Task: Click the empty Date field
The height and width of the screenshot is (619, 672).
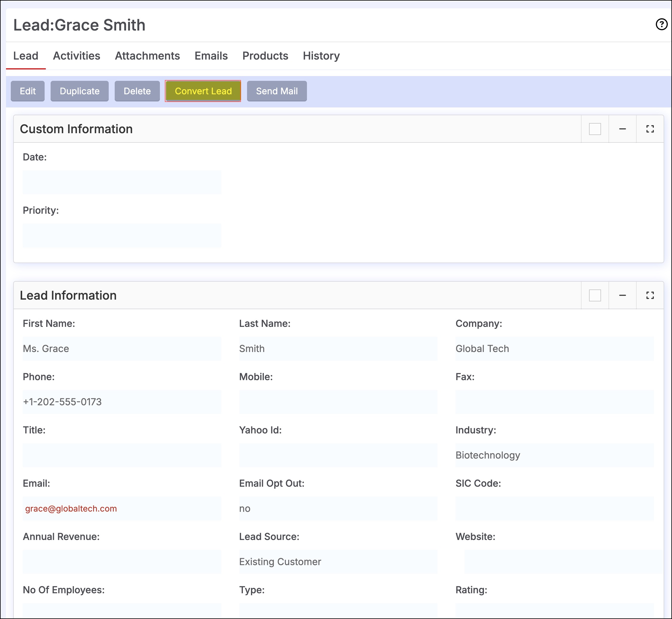Action: point(122,182)
